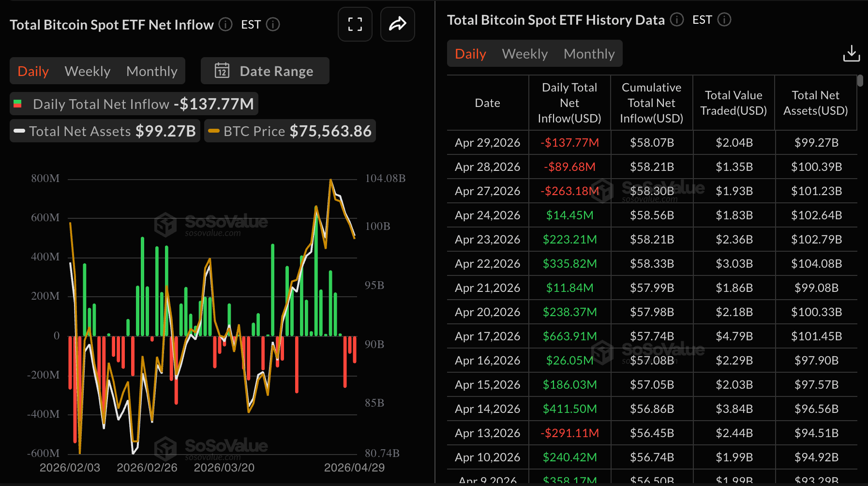
Task: Click info icon beside History Data title
Action: (x=676, y=20)
